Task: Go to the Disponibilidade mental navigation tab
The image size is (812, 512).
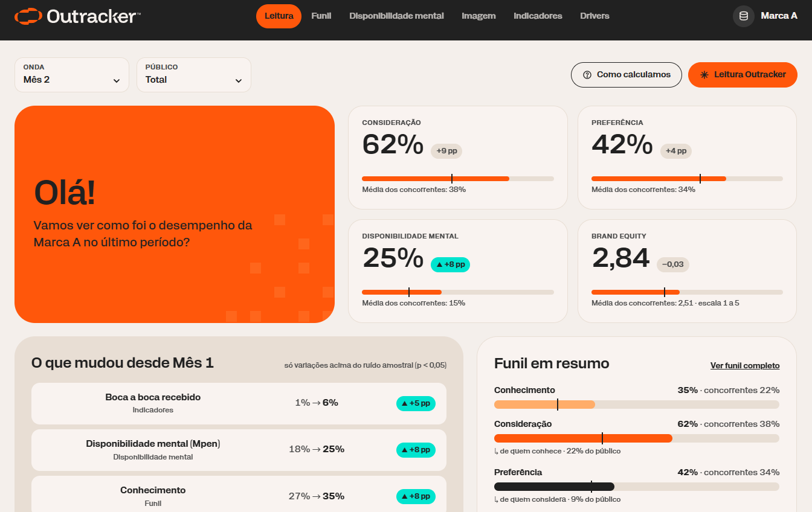Action: coord(396,16)
